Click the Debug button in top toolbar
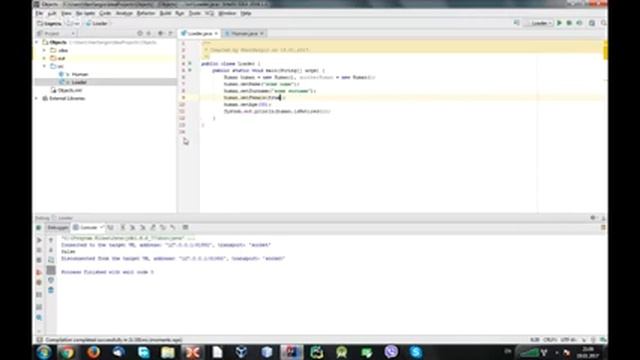The image size is (640, 360). [x=569, y=23]
